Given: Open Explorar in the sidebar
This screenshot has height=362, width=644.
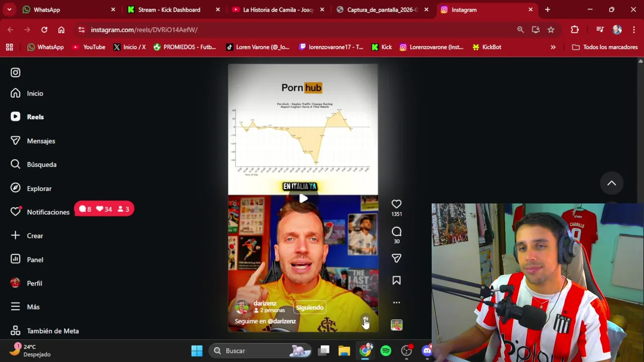Looking at the screenshot, I should (31, 189).
